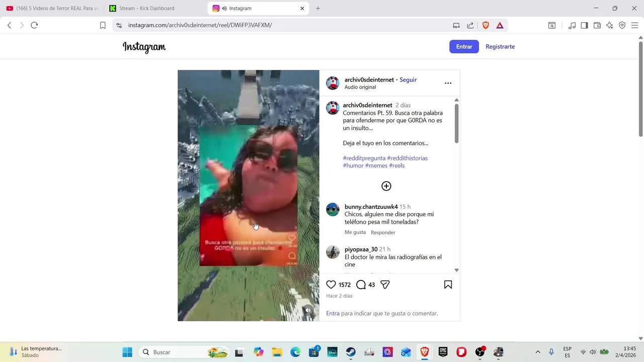Open archiv0sdeinternet profile in header

369,79
